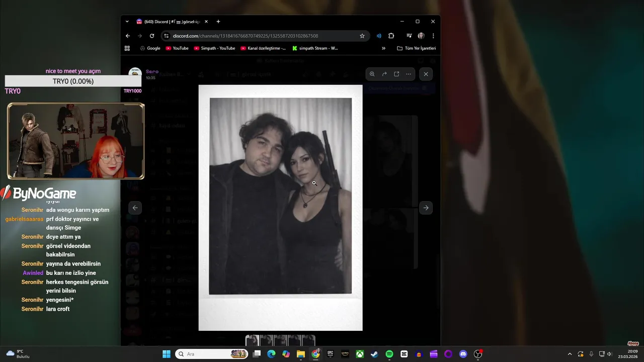Screen dimensions: 644x362
Task: Go back in Chrome
Action: 128,36
